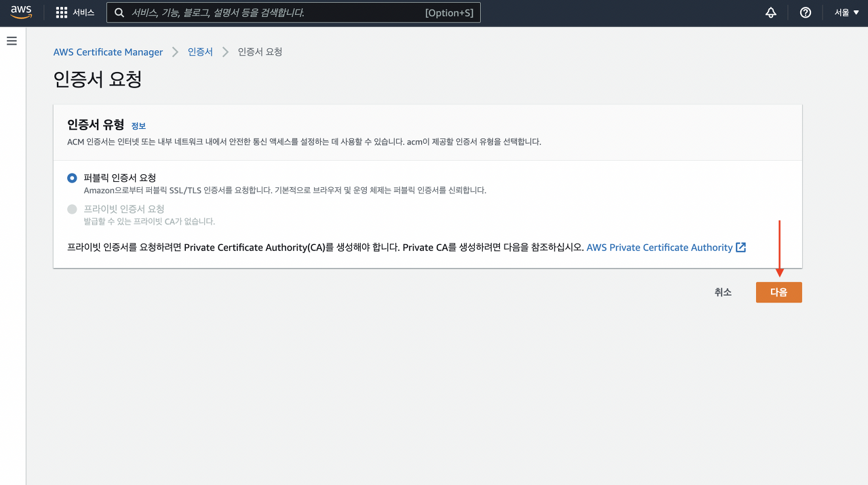Open the 정보 info link

(x=138, y=126)
